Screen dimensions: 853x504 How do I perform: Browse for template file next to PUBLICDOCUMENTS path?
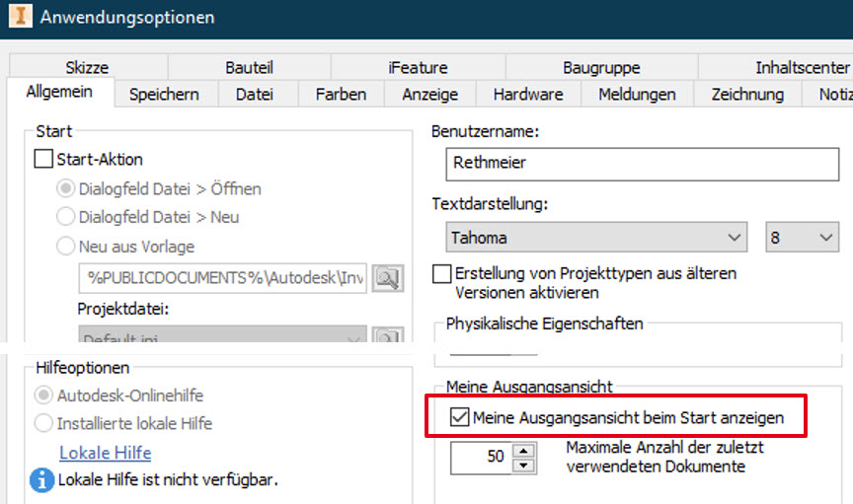tap(387, 278)
